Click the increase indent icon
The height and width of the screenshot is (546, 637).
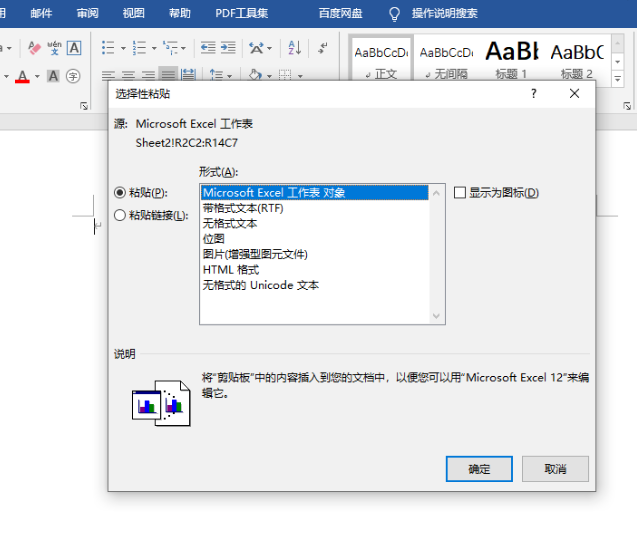click(228, 48)
